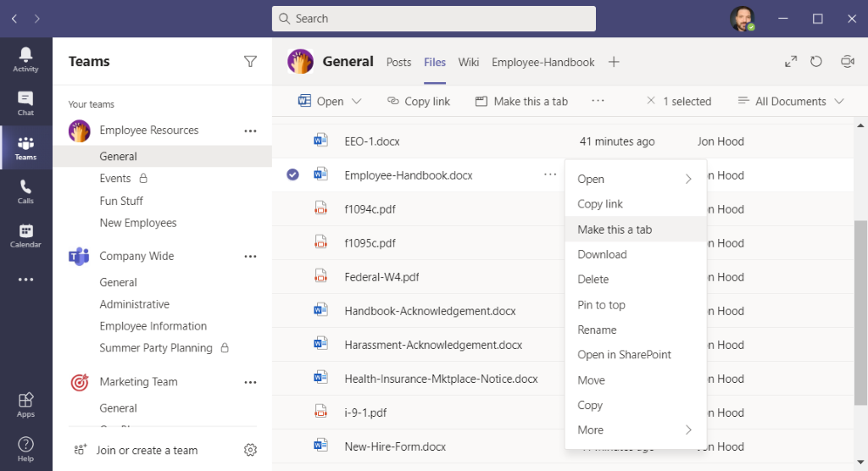The height and width of the screenshot is (471, 868).
Task: Open the Calendar in the sidebar
Action: [x=25, y=235]
